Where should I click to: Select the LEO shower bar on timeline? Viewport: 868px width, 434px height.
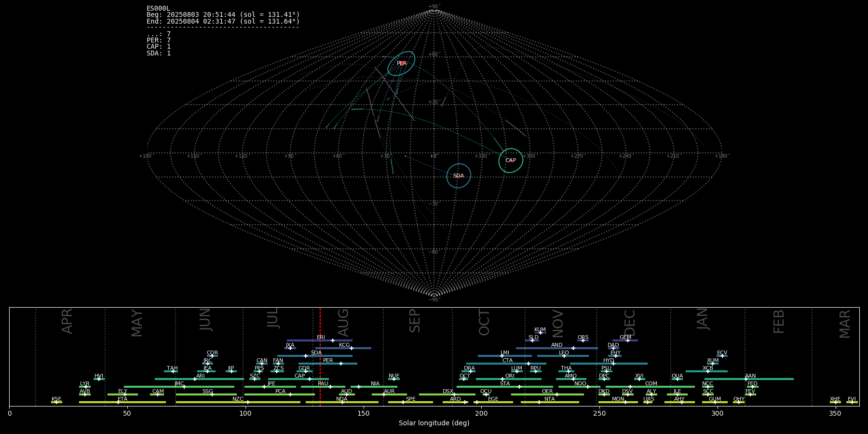point(563,356)
